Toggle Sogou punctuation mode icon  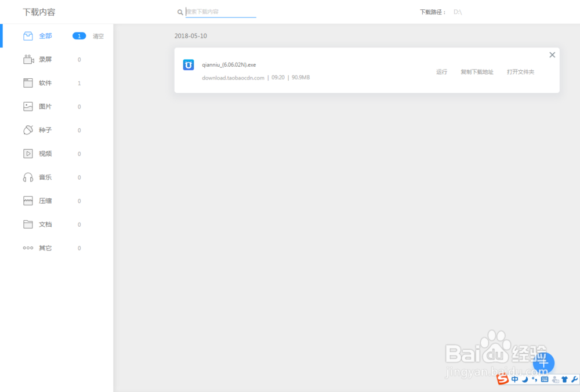(535, 379)
